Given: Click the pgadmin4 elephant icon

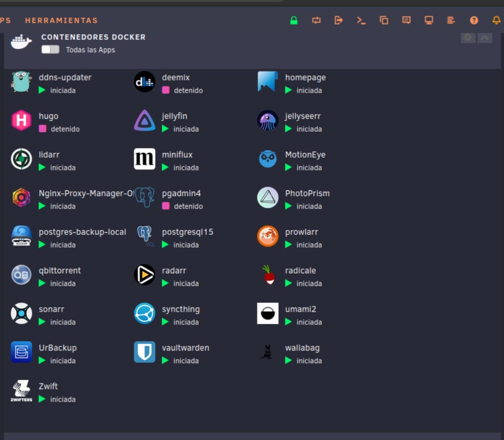Looking at the screenshot, I should click(144, 197).
